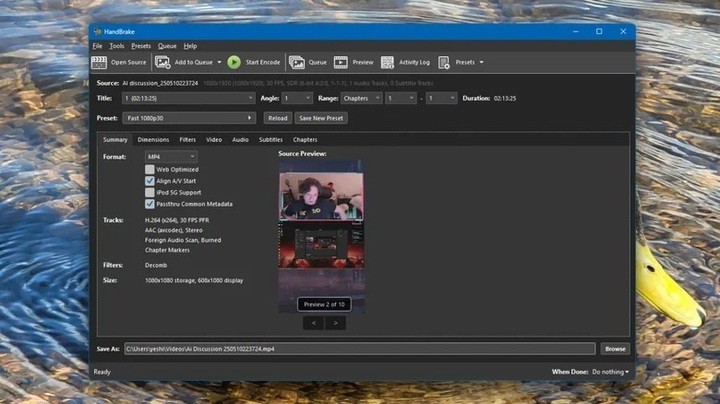Toggle Passthru Common Metadata checkbox

(x=150, y=203)
